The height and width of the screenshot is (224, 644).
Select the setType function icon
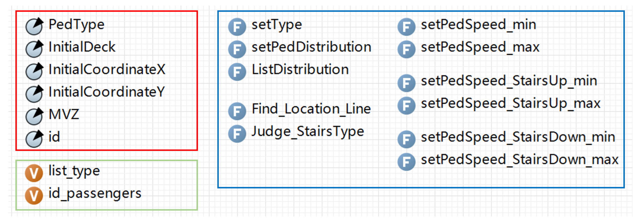point(237,27)
